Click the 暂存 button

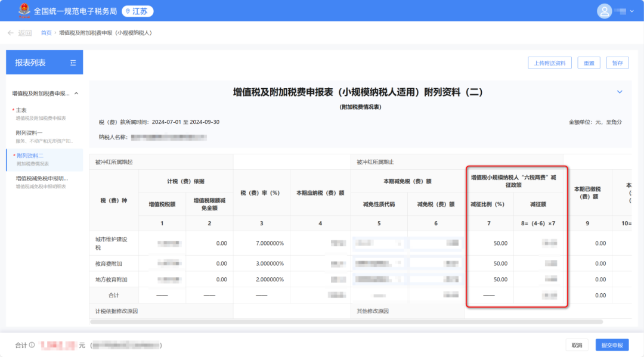[617, 62]
